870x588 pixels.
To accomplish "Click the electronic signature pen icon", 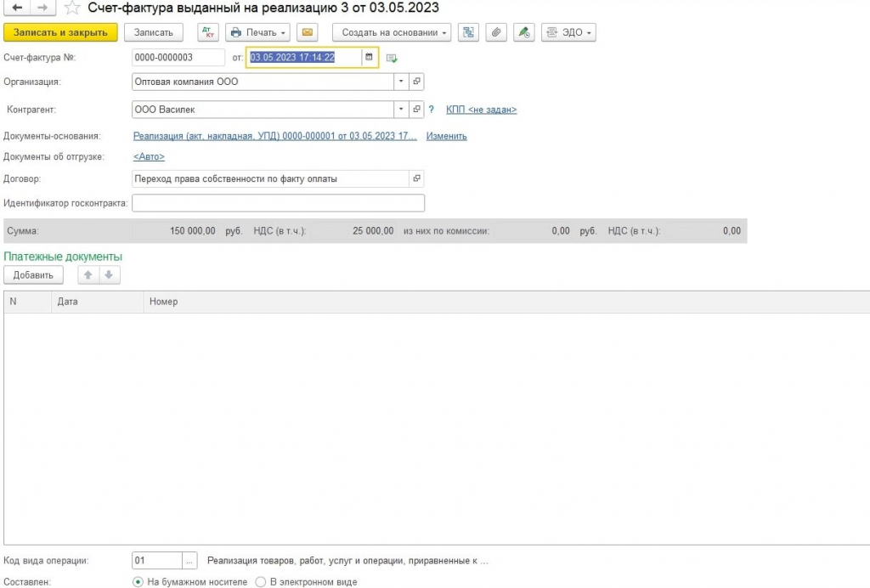I will (523, 32).
